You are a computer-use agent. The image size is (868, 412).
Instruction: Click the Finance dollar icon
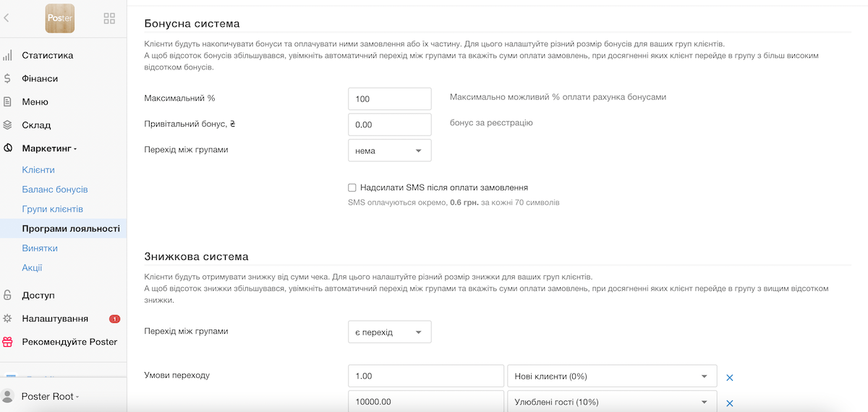[x=7, y=78]
